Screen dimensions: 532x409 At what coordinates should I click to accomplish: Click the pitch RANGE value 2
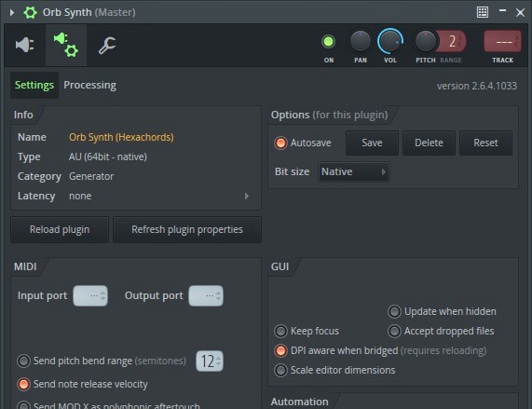click(452, 41)
